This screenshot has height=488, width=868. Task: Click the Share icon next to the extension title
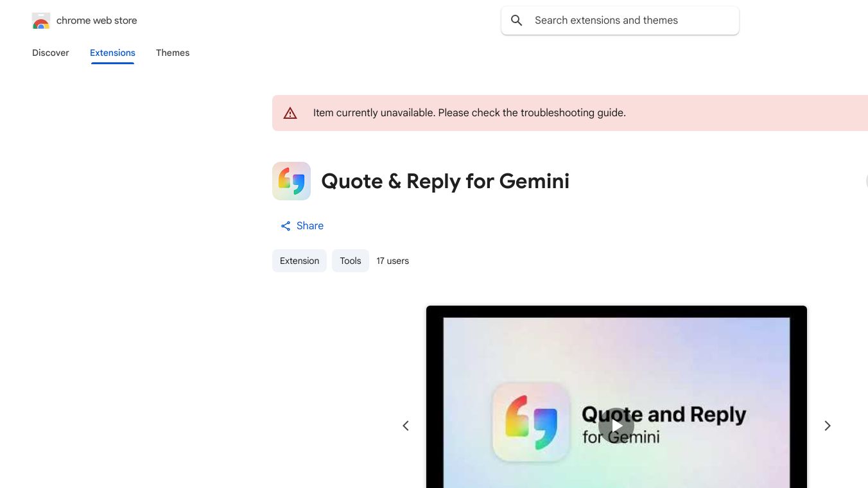coord(286,225)
